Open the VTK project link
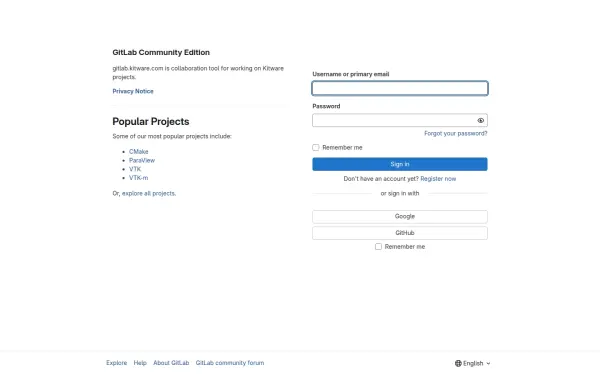The height and width of the screenshot is (375, 600). click(135, 169)
